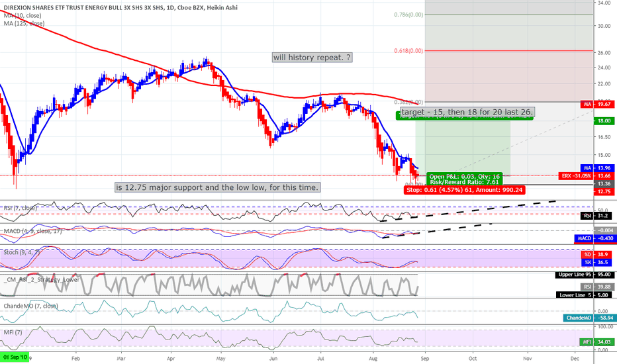The width and height of the screenshot is (617, 364).
Task: Open the ChandeMO (7, close) legend
Action: coord(30,306)
